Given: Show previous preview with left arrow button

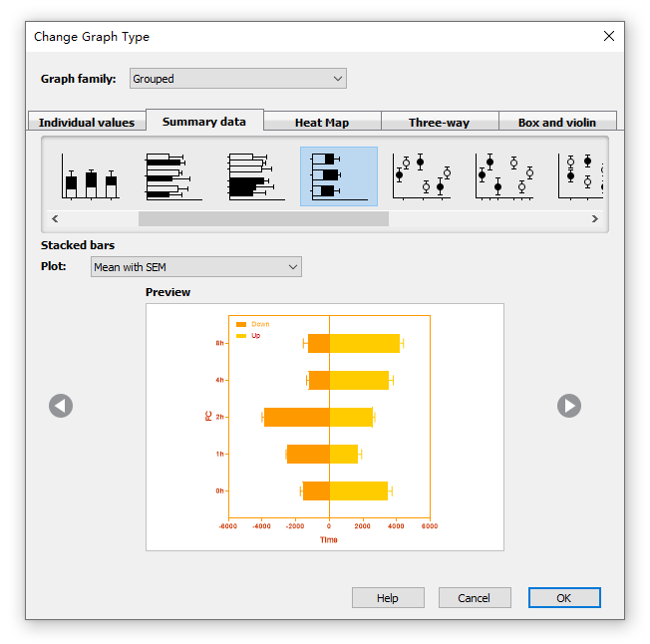Looking at the screenshot, I should [61, 406].
